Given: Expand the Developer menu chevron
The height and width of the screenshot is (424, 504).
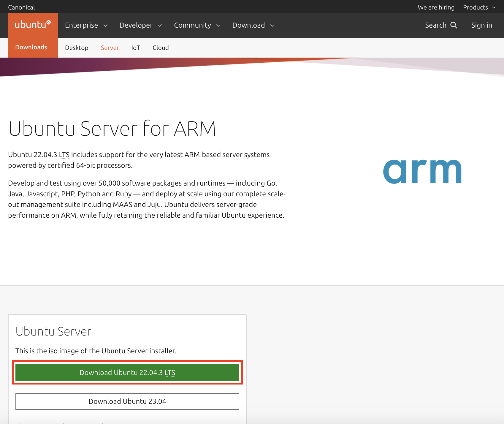Looking at the screenshot, I should [x=160, y=26].
